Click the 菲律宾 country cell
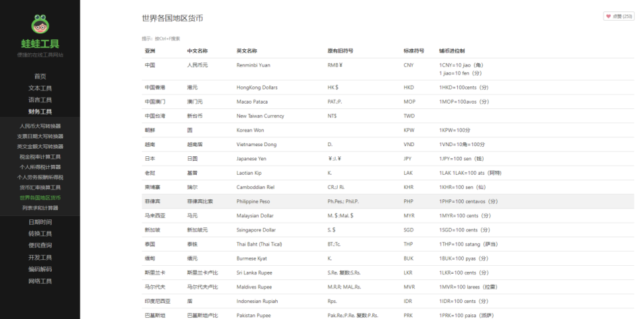This screenshot has height=319, width=644. [x=152, y=201]
